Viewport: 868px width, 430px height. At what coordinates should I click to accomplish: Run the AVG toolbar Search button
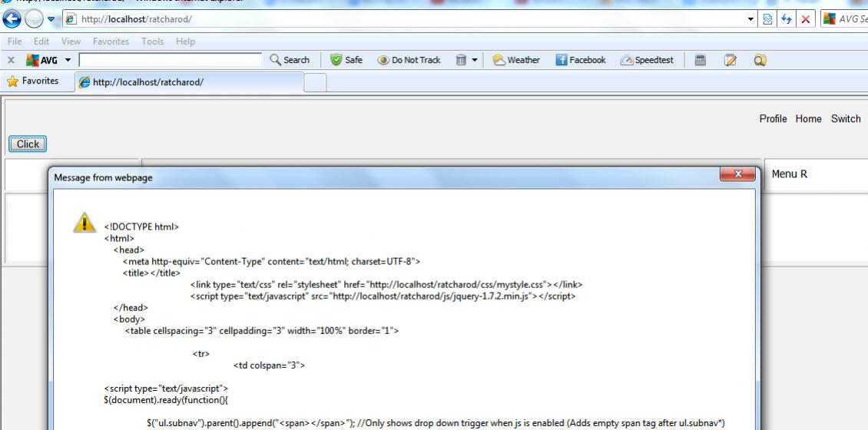pyautogui.click(x=290, y=60)
